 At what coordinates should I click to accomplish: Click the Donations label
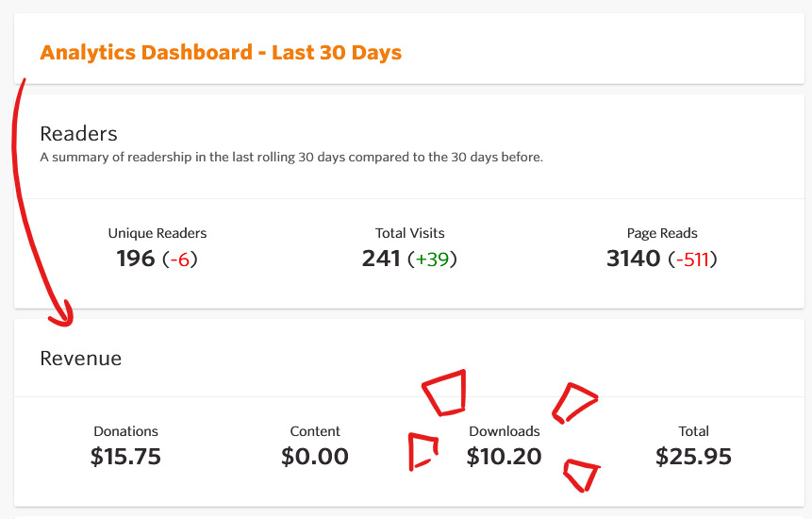[x=125, y=431]
